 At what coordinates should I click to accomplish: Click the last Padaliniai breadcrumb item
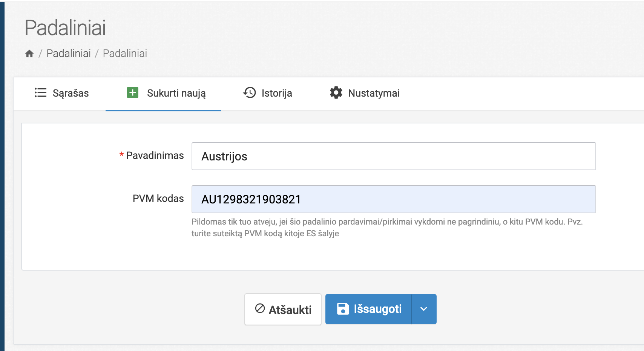pyautogui.click(x=125, y=54)
